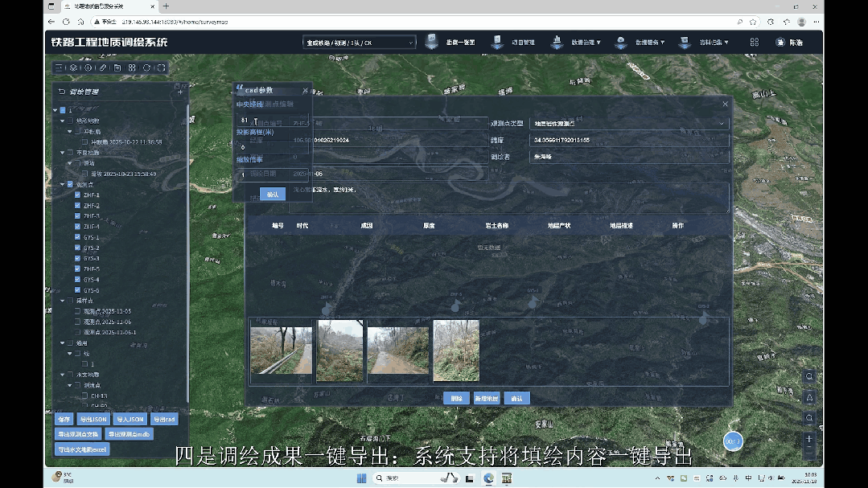Screen dimensions: 868x488
Task: Uncheck the GYS-4 checkbox
Action: (x=77, y=280)
